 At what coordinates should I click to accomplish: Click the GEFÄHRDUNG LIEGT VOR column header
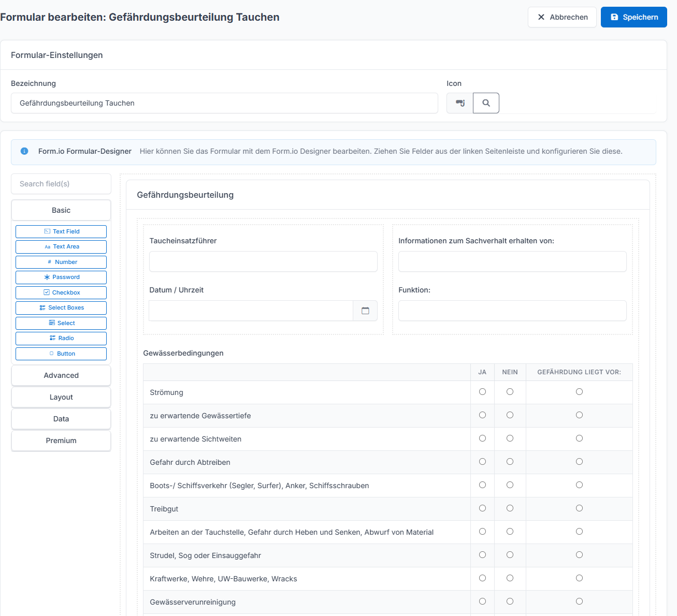[x=579, y=372]
